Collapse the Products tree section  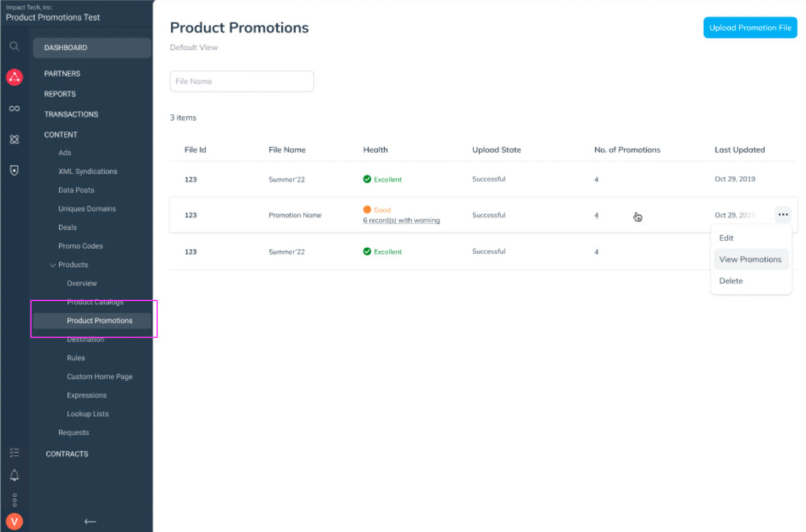click(53, 265)
